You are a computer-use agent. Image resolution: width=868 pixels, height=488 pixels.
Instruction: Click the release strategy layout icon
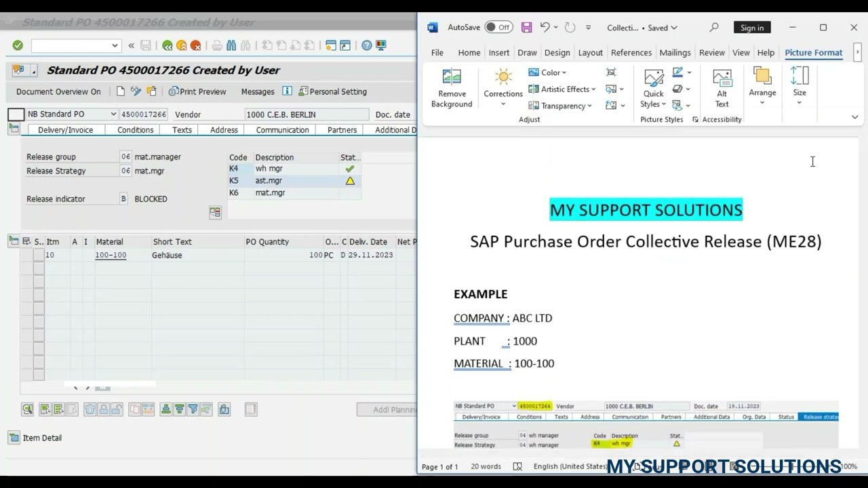pos(215,213)
